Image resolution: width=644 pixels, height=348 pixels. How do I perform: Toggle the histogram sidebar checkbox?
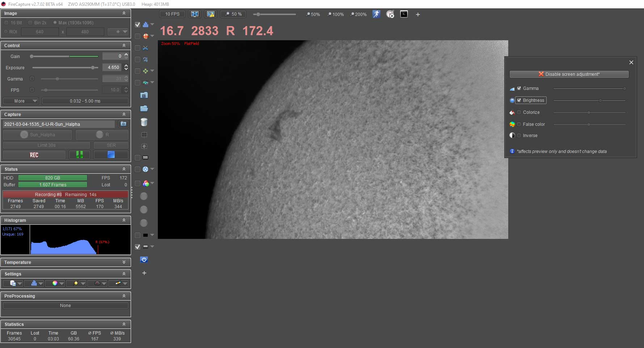tap(138, 25)
